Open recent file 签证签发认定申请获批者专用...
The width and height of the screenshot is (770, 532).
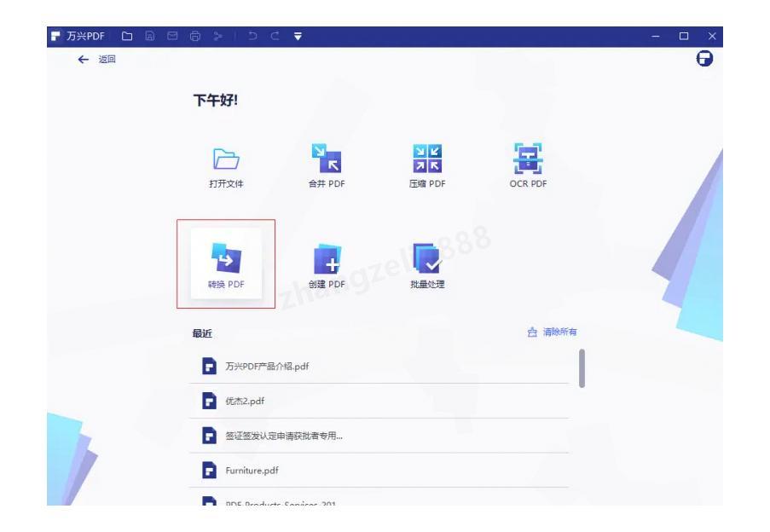click(379, 436)
